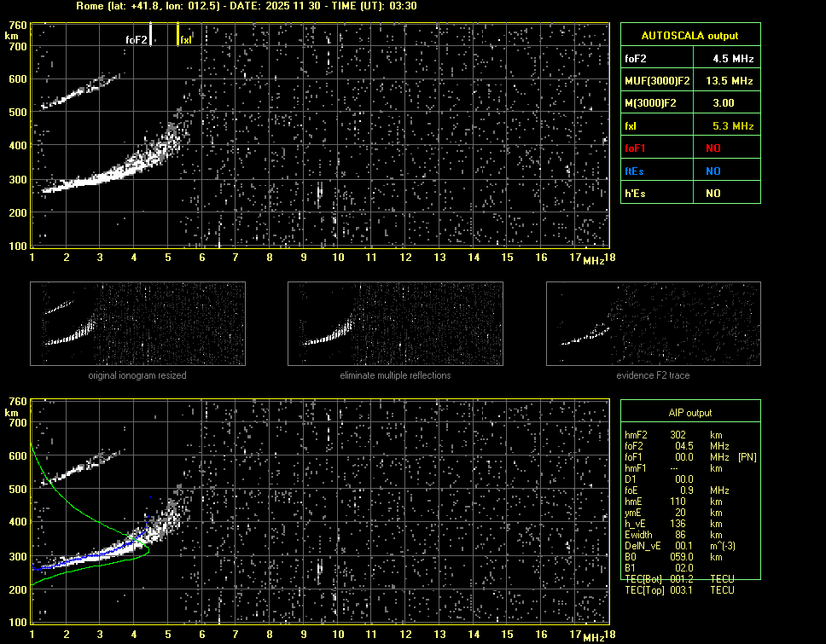Image resolution: width=826 pixels, height=644 pixels.
Task: Click the yellow fxI marker on top ionogram
Action: pyautogui.click(x=178, y=34)
